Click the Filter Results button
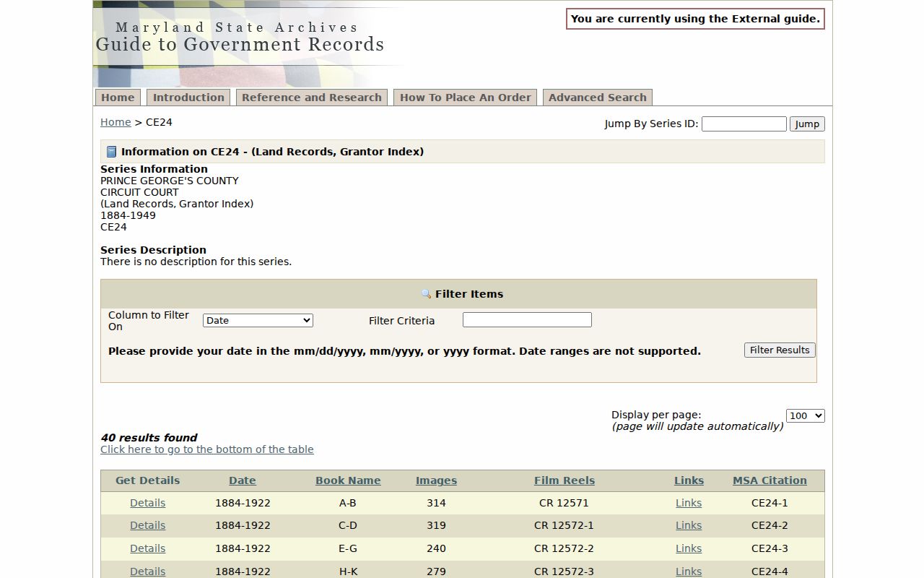924x578 pixels. click(780, 350)
